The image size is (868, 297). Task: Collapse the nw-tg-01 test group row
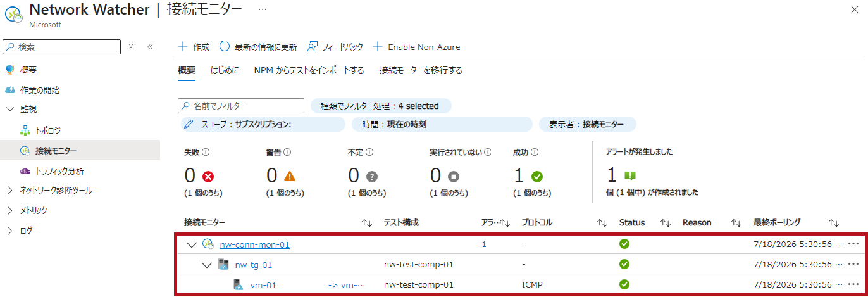pyautogui.click(x=206, y=265)
